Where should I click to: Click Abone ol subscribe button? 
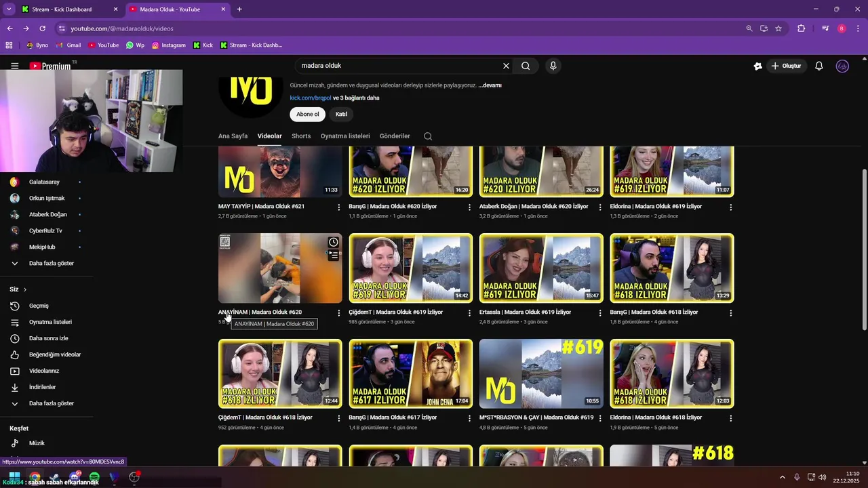[x=307, y=115]
